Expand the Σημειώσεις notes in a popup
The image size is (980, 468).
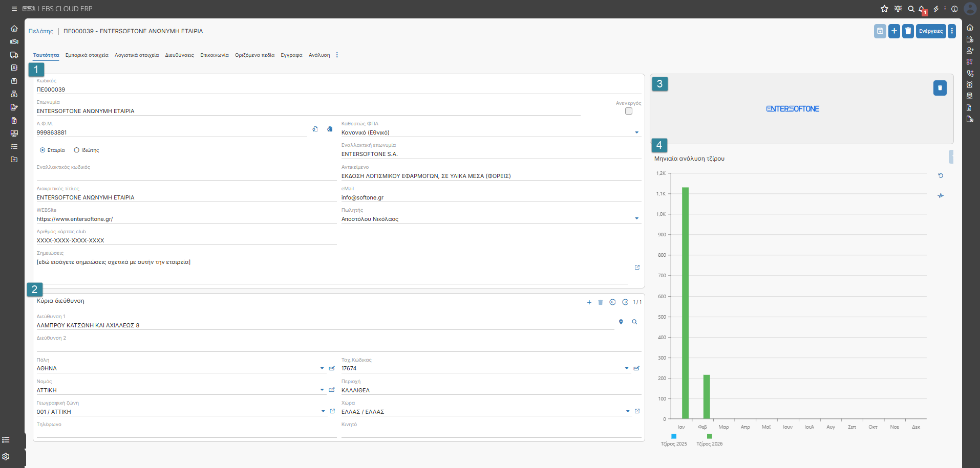tap(637, 268)
